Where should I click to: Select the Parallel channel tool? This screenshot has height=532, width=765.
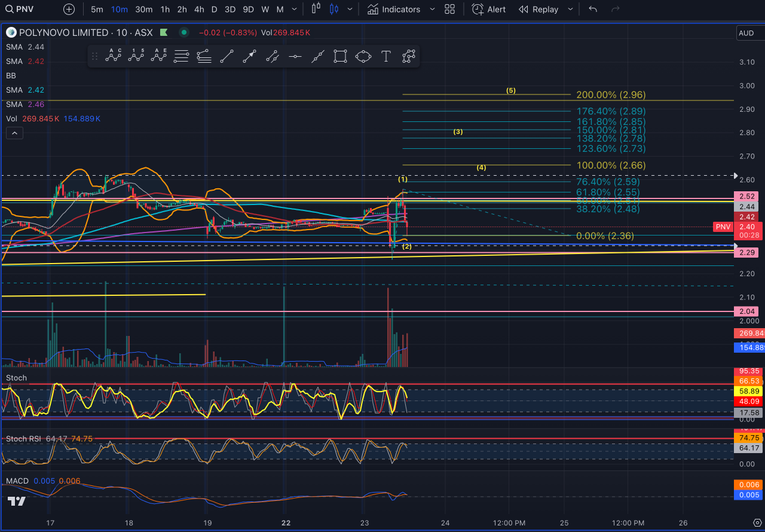coord(273,56)
